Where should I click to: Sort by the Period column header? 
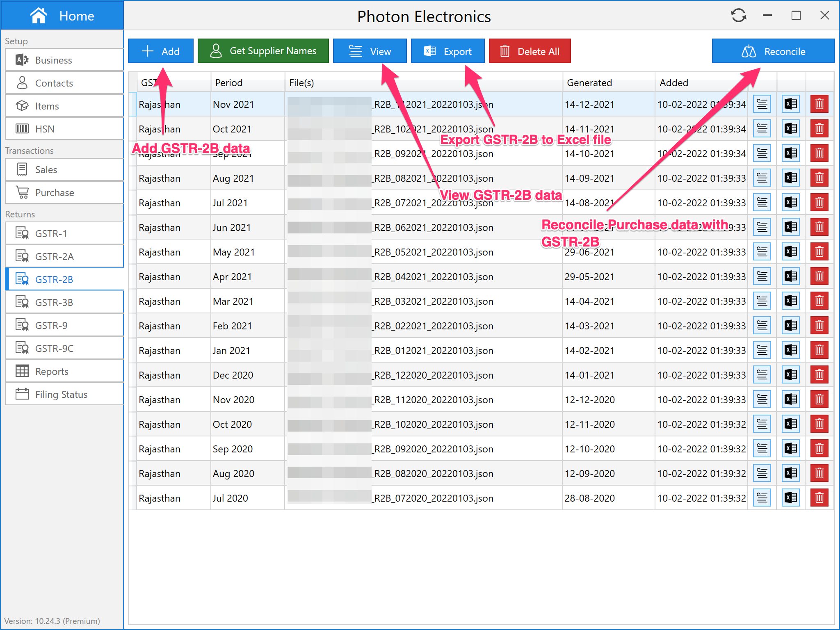[x=229, y=83]
